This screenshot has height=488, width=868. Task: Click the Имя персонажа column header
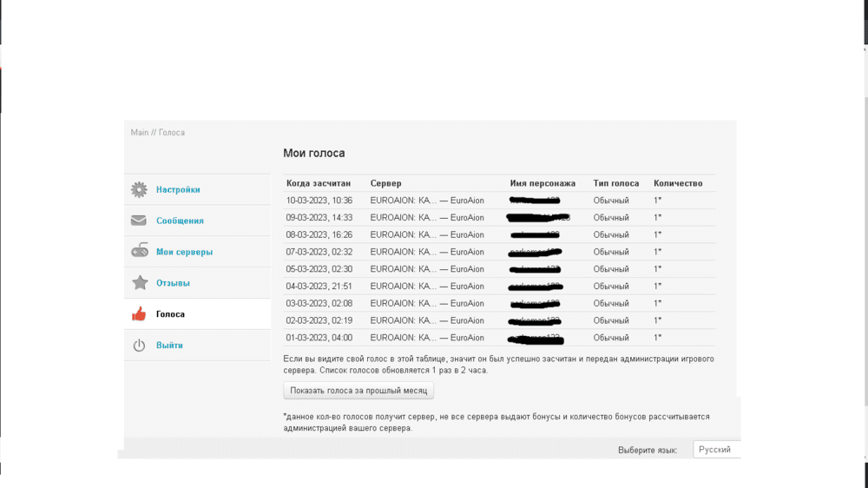point(542,183)
